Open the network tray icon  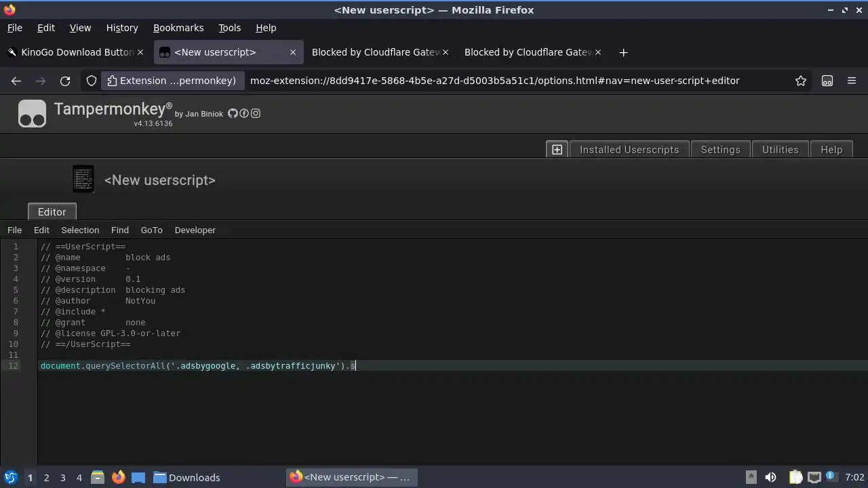tap(814, 477)
